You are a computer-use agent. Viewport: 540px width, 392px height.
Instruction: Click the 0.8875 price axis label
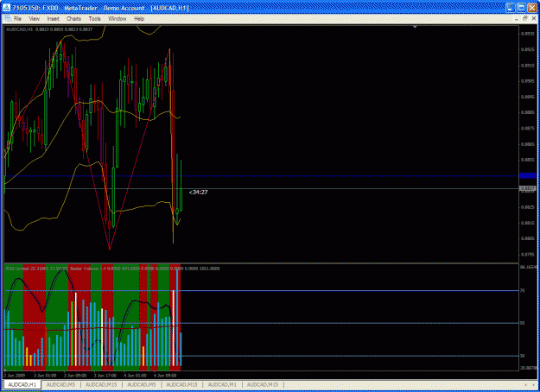coord(528,128)
